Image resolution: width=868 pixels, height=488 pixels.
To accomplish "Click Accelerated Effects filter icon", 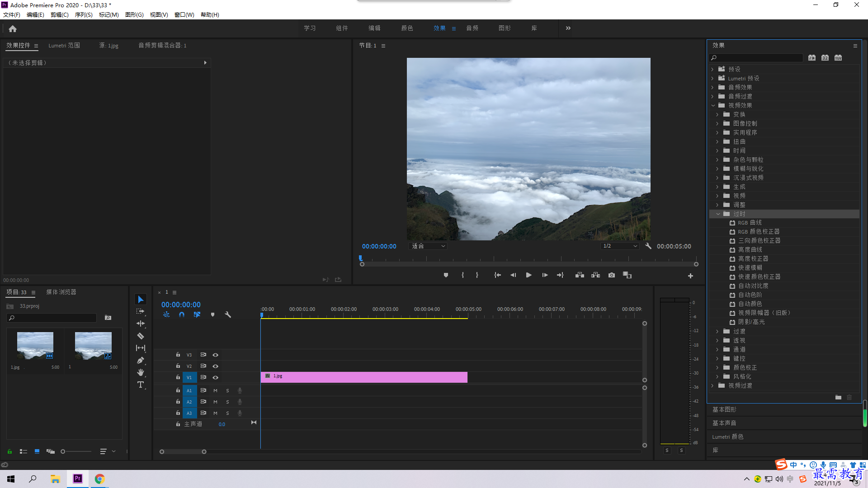I will 812,58.
